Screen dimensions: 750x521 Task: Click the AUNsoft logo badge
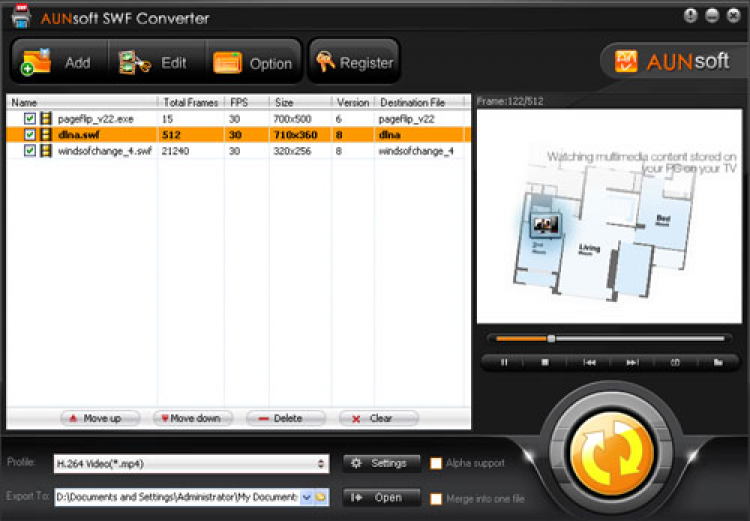(672, 61)
